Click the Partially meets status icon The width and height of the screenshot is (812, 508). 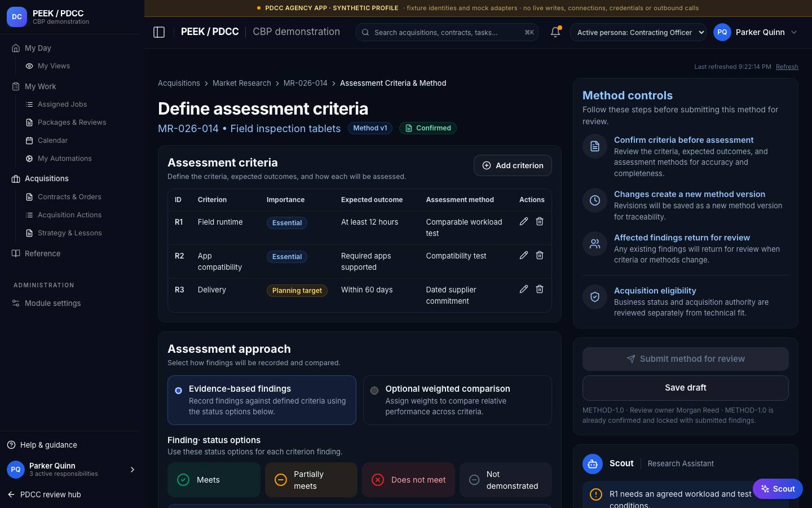[280, 480]
